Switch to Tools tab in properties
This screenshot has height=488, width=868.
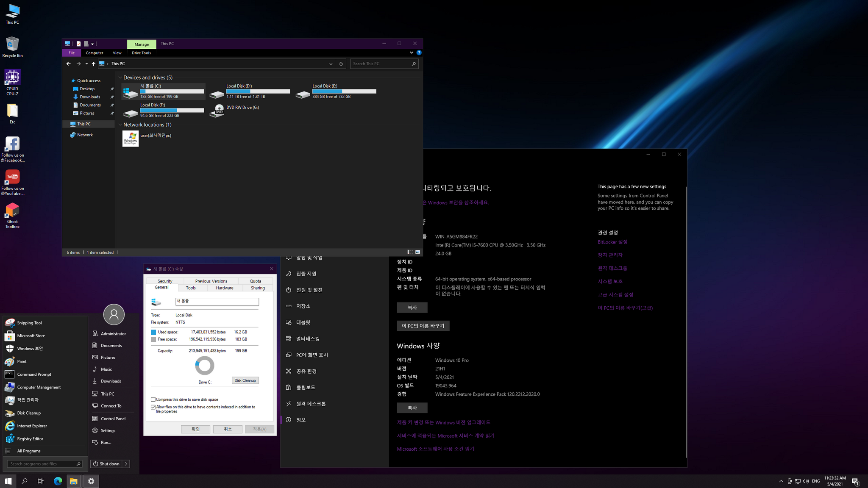click(x=191, y=288)
